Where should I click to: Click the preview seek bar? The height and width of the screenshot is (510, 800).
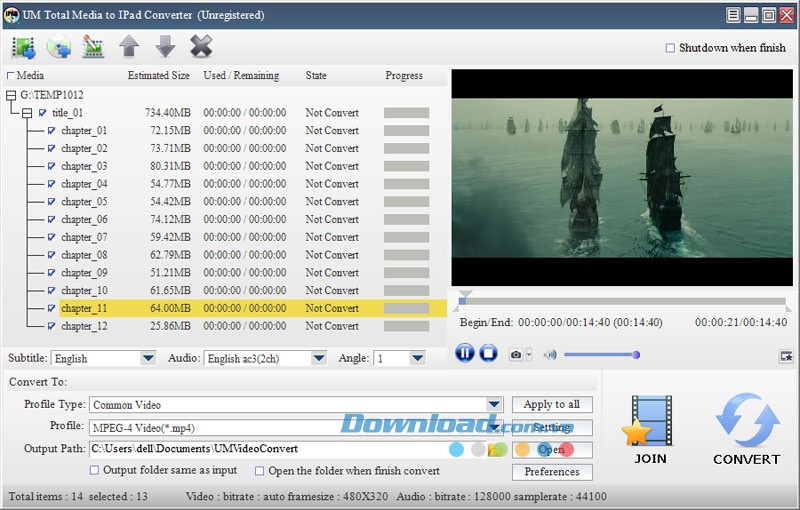(622, 301)
